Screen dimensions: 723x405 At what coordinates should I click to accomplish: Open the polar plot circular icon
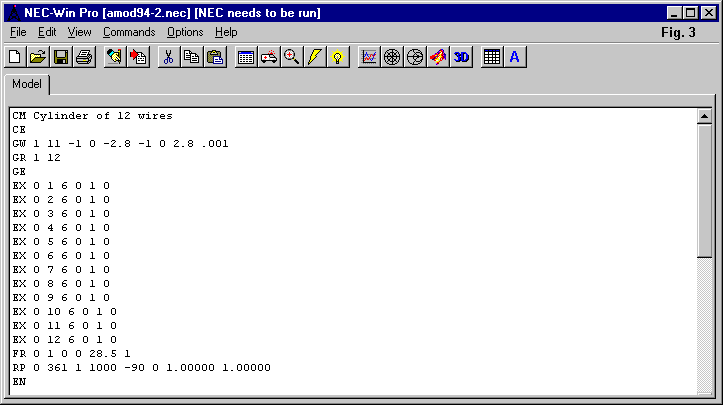pos(392,57)
